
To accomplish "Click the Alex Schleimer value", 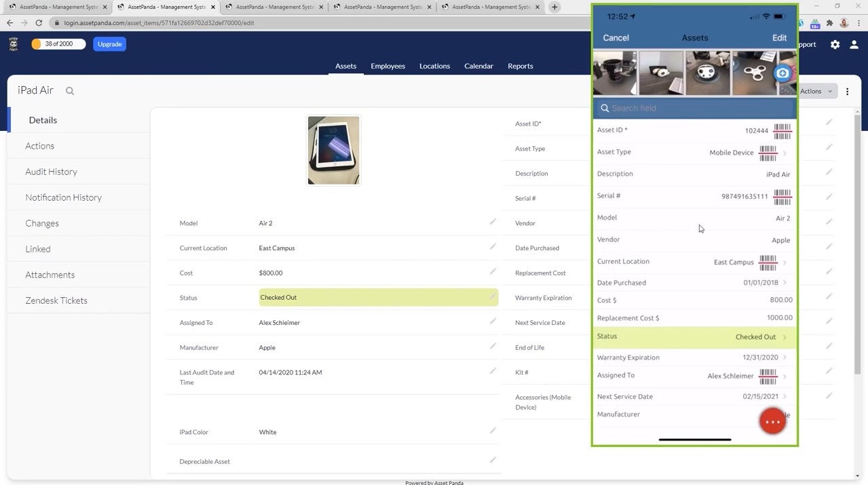I will pos(279,322).
